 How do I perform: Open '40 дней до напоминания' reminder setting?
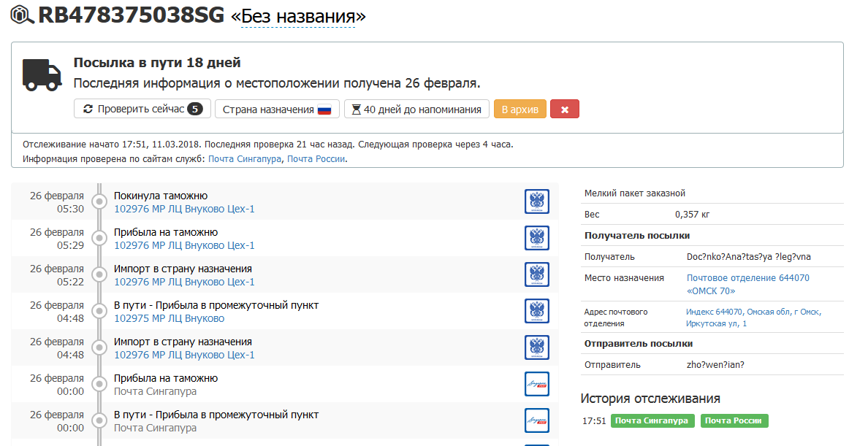point(416,109)
